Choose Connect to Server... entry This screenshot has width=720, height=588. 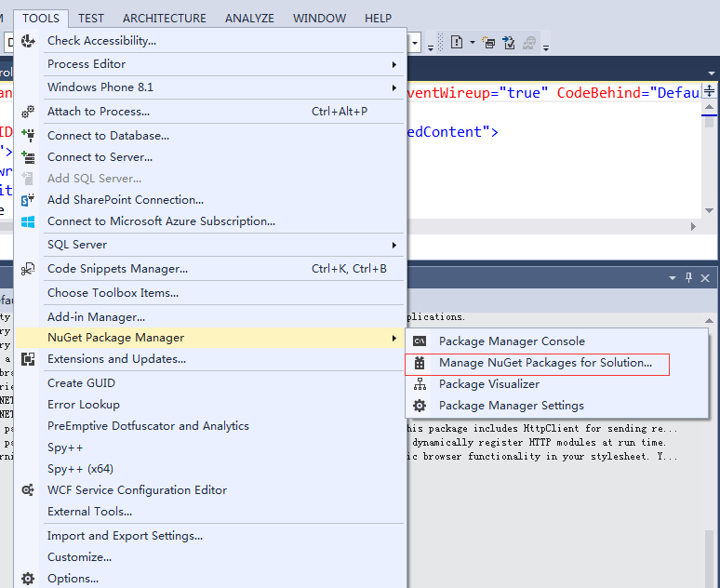coord(100,157)
